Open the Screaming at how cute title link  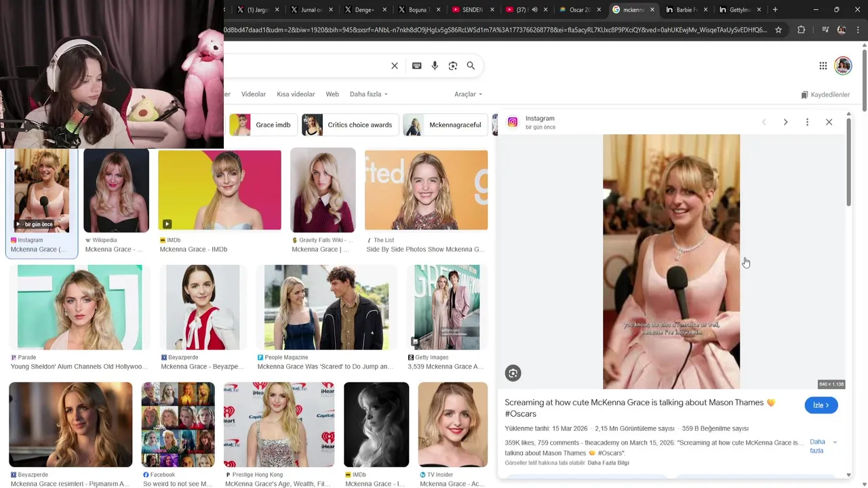(639, 408)
